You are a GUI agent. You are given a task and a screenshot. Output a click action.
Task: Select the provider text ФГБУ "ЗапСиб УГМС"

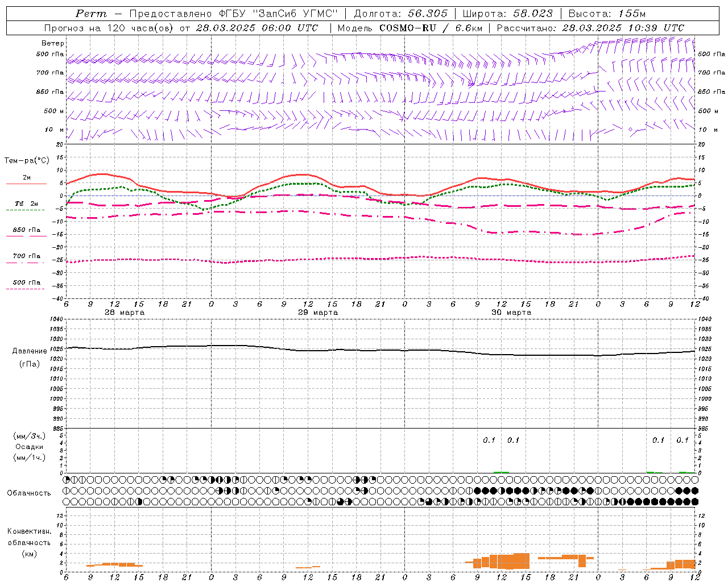pos(278,14)
